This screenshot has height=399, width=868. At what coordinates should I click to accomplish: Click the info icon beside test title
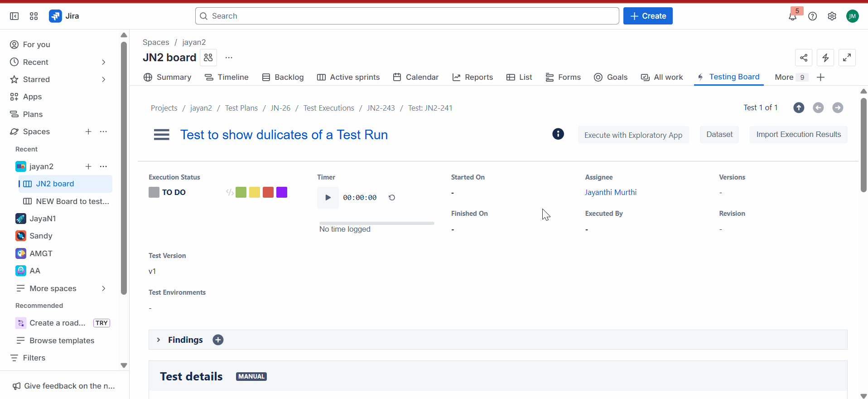point(558,134)
